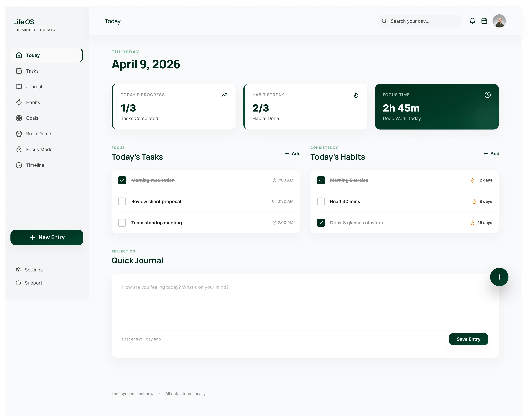Screen dimensions: 532x416
Task: Click the home icon beside Today
Action: click(19, 55)
